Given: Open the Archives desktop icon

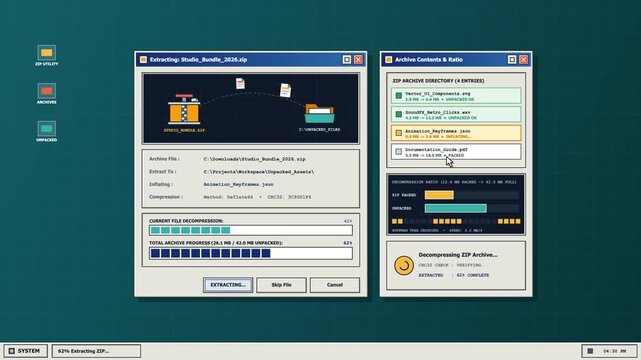Looking at the screenshot, I should [47, 93].
